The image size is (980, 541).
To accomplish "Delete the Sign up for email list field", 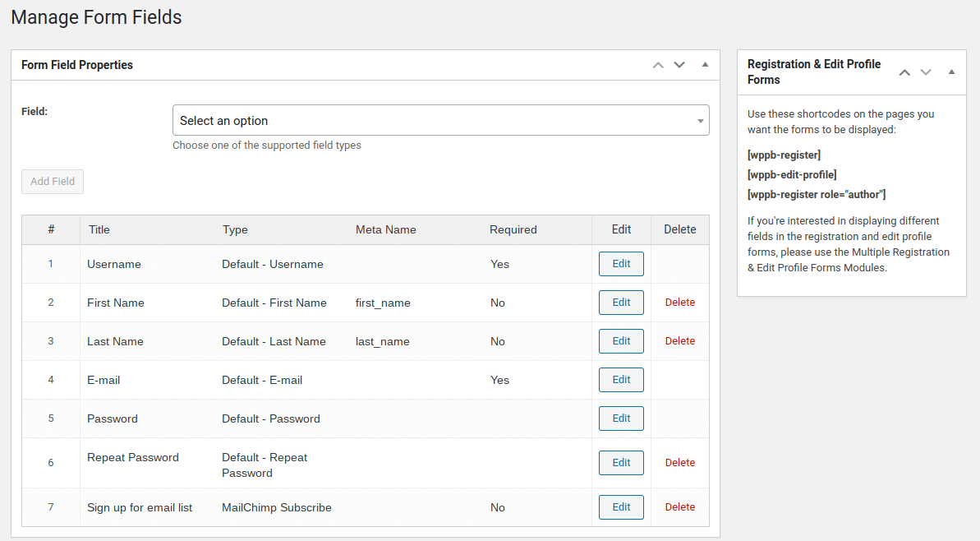I will pyautogui.click(x=680, y=507).
